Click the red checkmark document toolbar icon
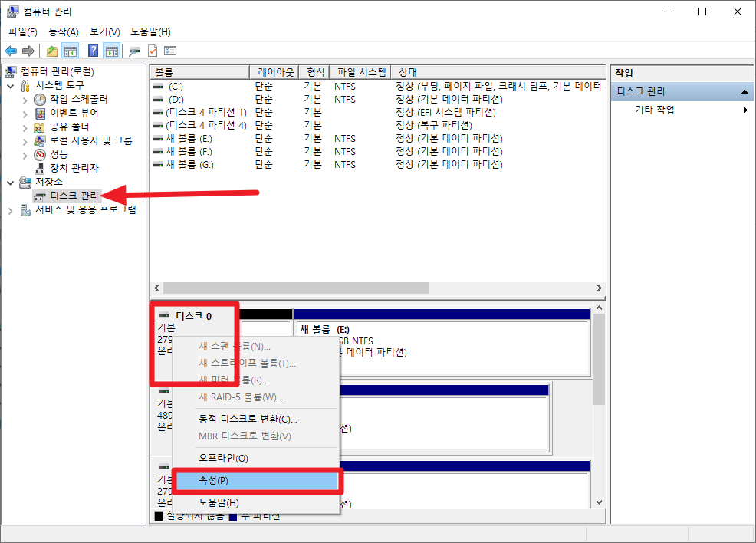Screen dimensions: 756x543 point(151,51)
